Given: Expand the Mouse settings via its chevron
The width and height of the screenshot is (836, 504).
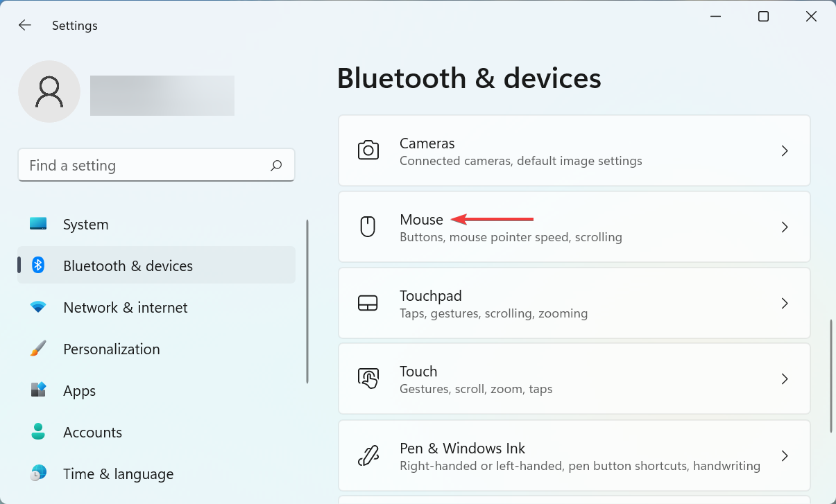Looking at the screenshot, I should coord(785,227).
